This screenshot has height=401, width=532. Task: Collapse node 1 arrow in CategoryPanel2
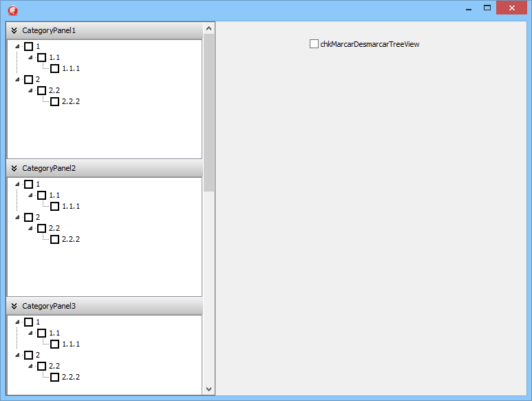coord(17,184)
